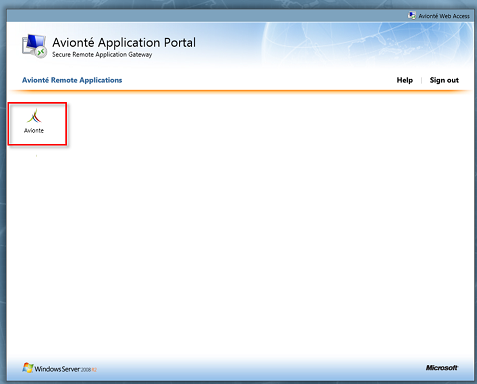Viewport: 477px width, 384px height.
Task: Click the remote desktop computer icon in header
Action: [34, 46]
